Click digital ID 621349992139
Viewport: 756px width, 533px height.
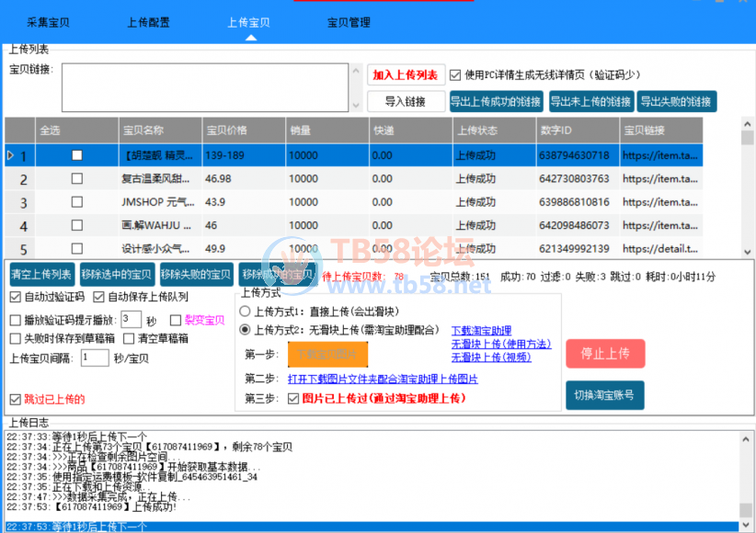tap(578, 249)
